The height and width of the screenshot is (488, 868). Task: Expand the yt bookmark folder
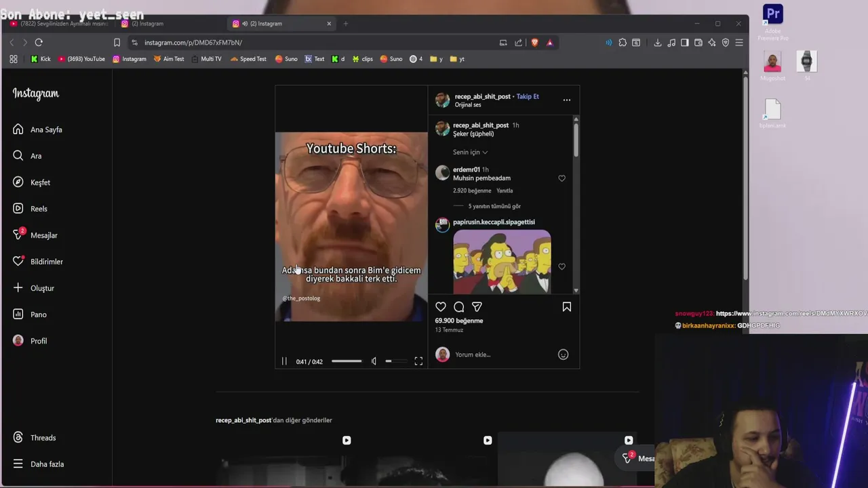pyautogui.click(x=458, y=59)
